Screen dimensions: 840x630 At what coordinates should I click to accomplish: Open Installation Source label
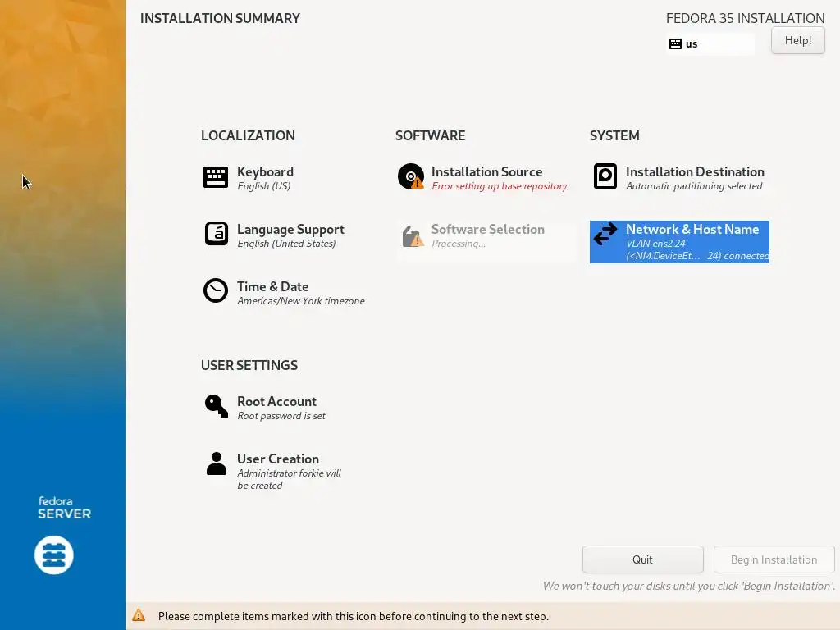coord(487,172)
